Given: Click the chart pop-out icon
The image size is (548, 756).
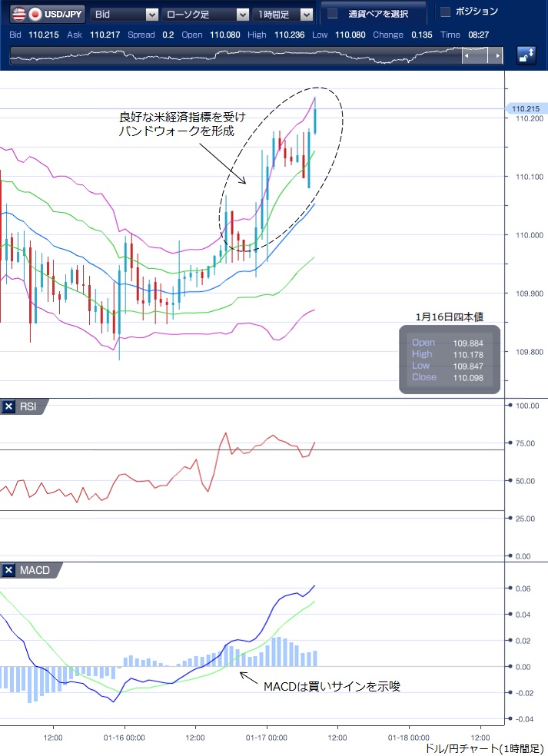Looking at the screenshot, I should (x=527, y=55).
